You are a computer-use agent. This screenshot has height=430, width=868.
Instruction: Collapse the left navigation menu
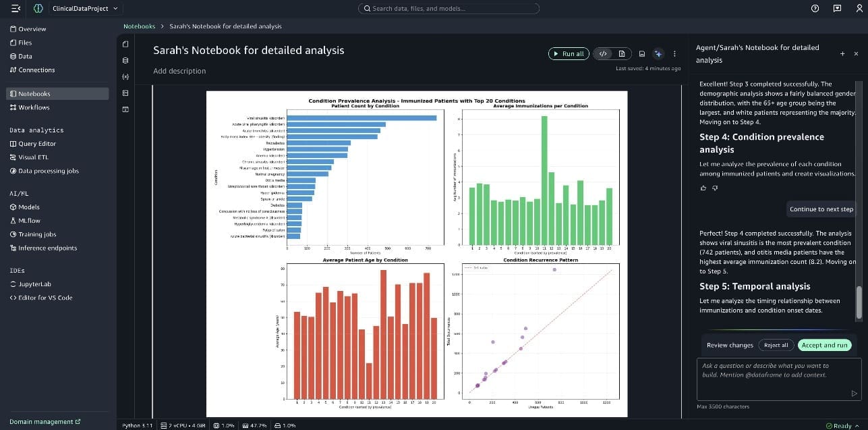[x=16, y=9]
